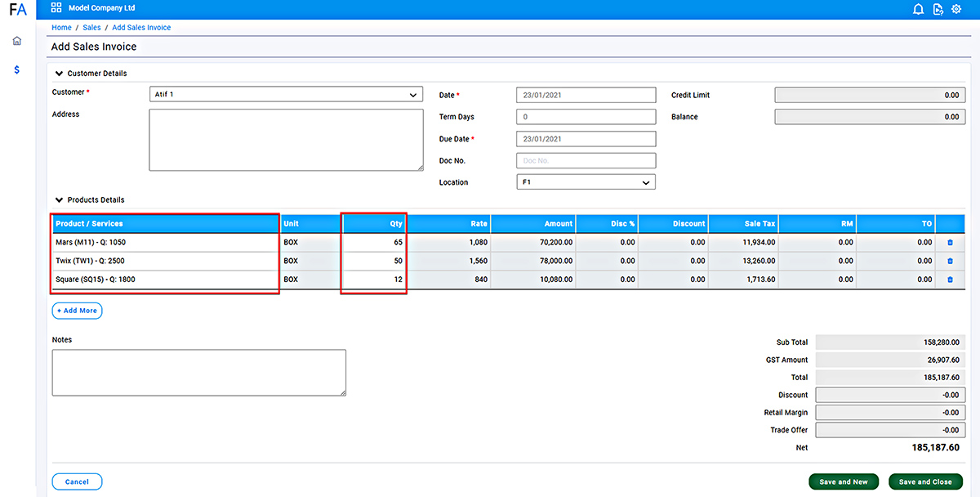Viewport: 980px width, 497px height.
Task: Click the Sale Tax column header
Action: coord(743,224)
